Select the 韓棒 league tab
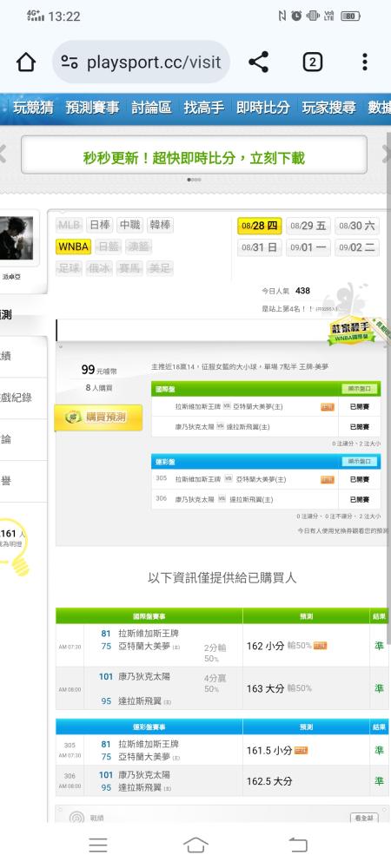391x868 pixels. (160, 226)
